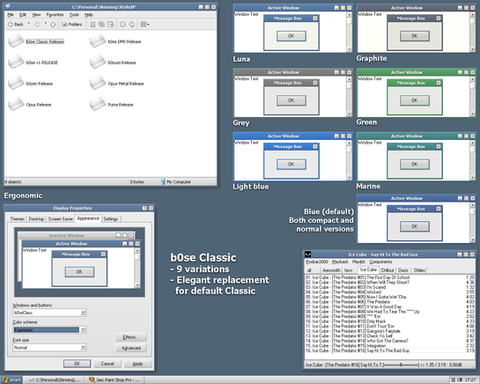Image resolution: width=480 pixels, height=384 pixels.
Task: Click the Paste icon in Explorer toolbar
Action: tap(111, 24)
